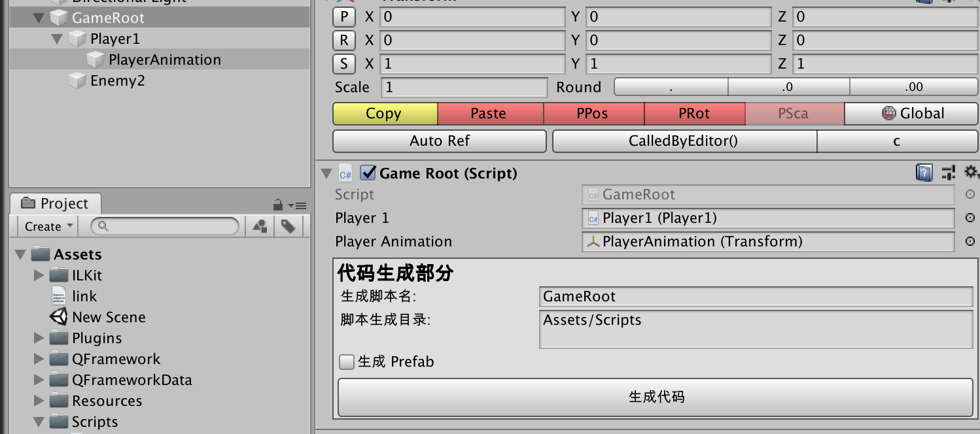The width and height of the screenshot is (980, 434).
Task: Reset scale with the S button
Action: tap(344, 65)
